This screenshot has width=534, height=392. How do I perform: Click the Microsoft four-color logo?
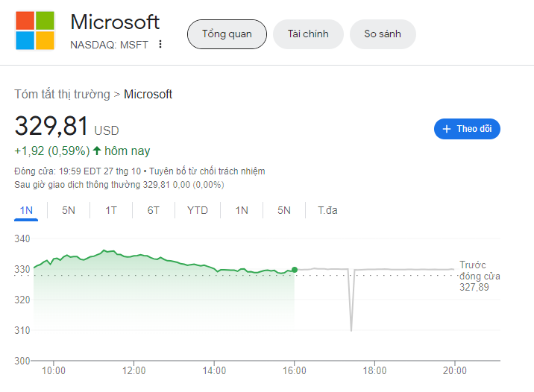click(x=35, y=31)
